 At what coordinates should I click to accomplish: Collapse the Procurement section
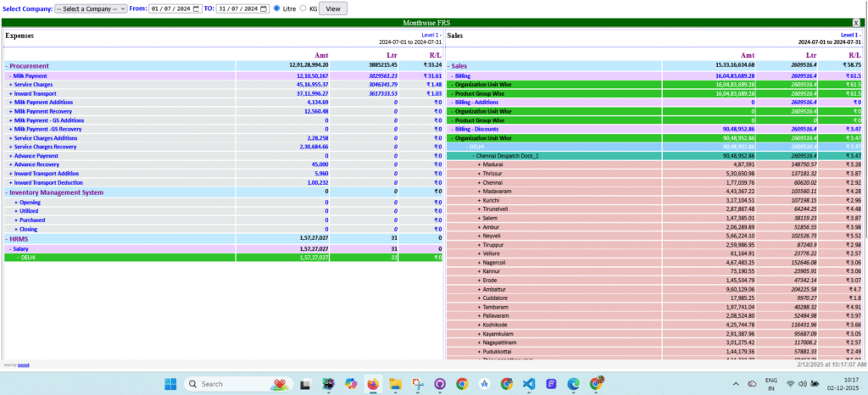[x=27, y=65]
